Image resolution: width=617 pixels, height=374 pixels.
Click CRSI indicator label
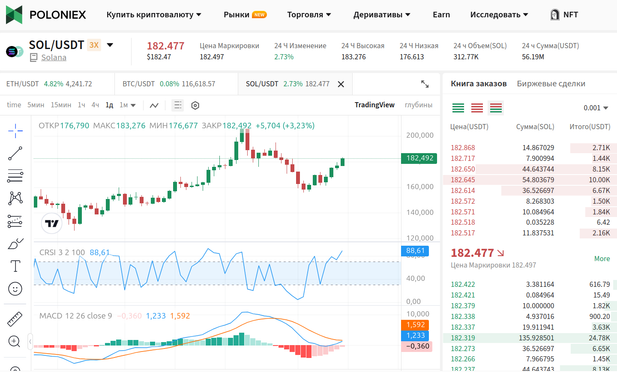(62, 252)
